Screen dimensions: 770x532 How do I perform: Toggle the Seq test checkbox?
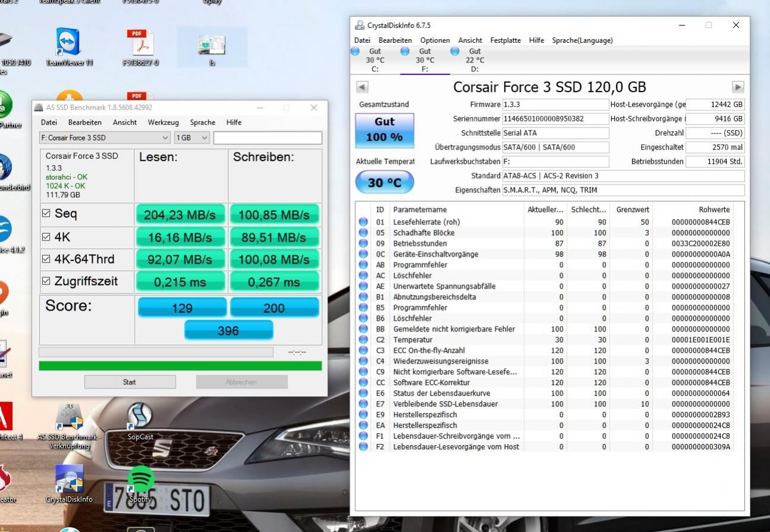46,214
